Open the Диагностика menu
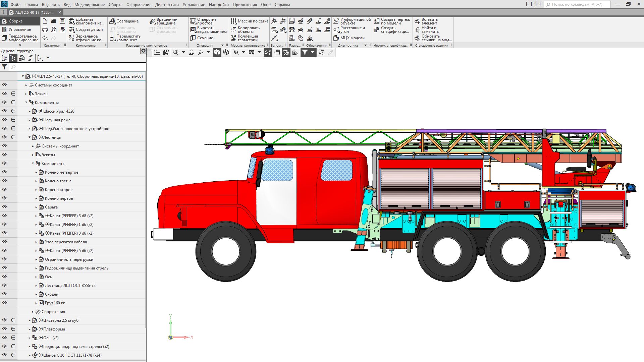This screenshot has width=644, height=362. [x=167, y=5]
